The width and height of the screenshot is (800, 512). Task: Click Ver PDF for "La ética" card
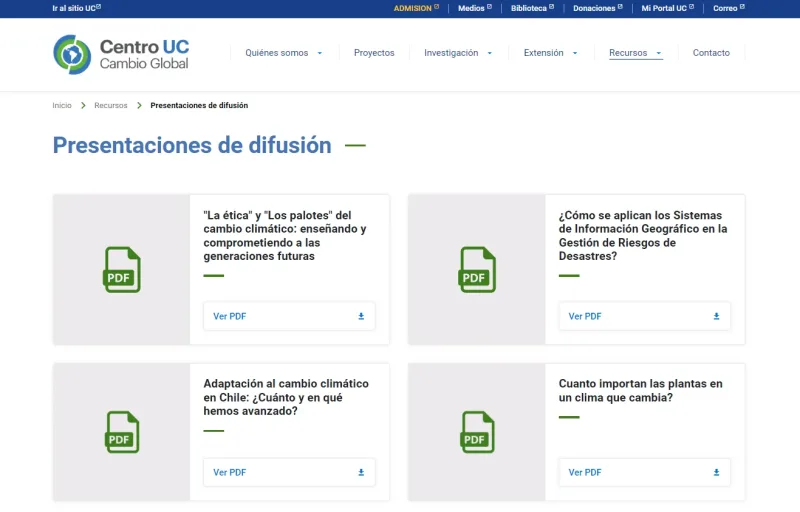tap(289, 316)
